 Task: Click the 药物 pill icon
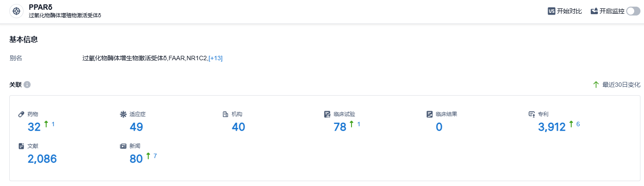21,114
